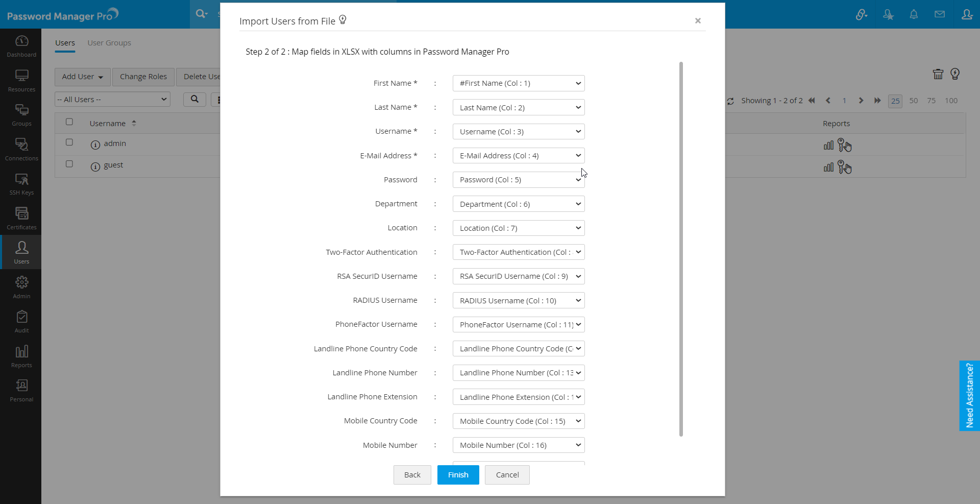Viewport: 980px width, 504px height.
Task: Open the Personal sidebar icon
Action: [x=21, y=391]
